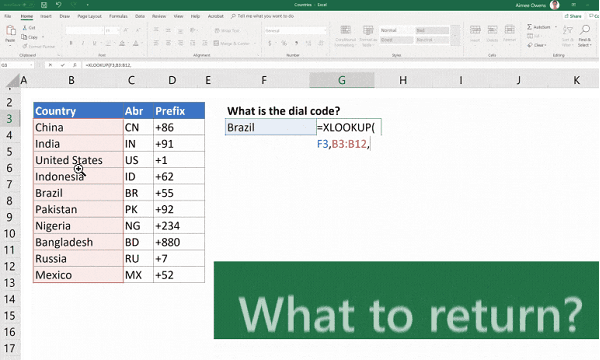600x360 pixels.
Task: Click the Wrap Text button
Action: (x=227, y=30)
